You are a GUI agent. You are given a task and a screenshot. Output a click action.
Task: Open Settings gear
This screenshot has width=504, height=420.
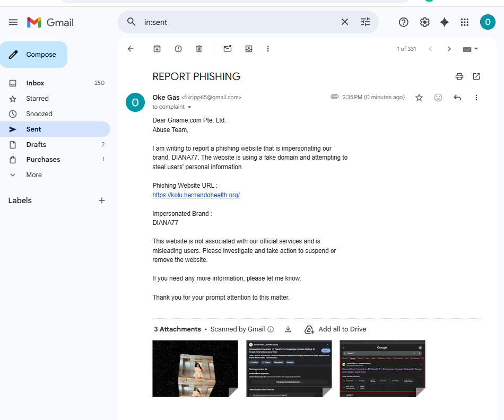tap(424, 22)
